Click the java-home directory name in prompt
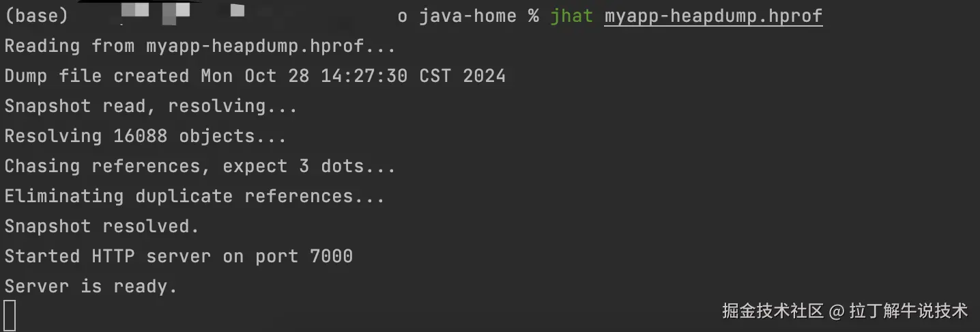The width and height of the screenshot is (980, 332). click(x=467, y=16)
